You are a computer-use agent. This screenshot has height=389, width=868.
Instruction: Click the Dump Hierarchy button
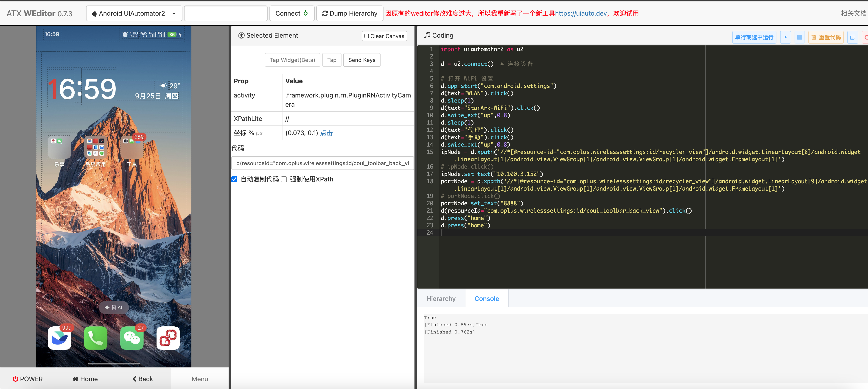tap(349, 14)
